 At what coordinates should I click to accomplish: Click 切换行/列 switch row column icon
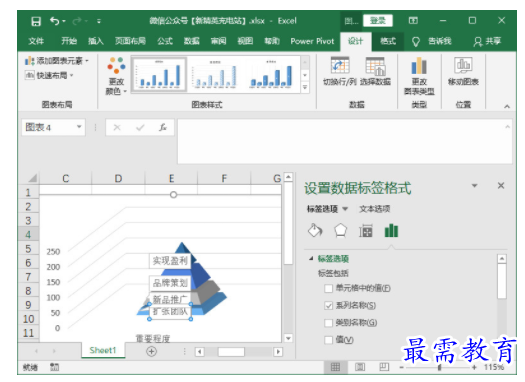coord(340,71)
